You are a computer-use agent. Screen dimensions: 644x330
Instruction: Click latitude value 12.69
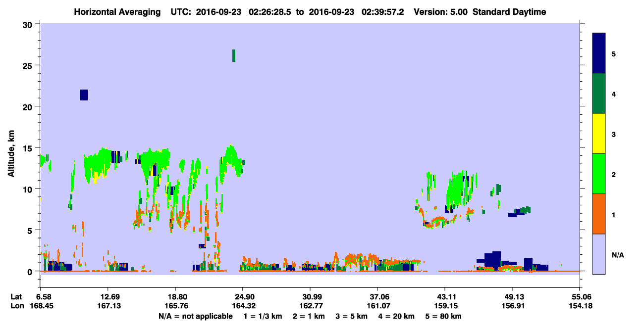point(108,296)
